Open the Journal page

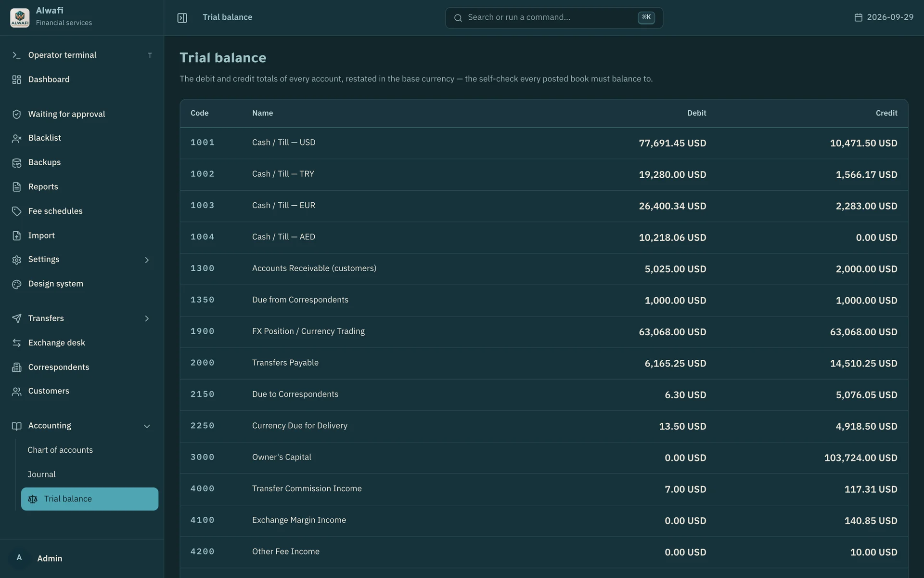90,474
